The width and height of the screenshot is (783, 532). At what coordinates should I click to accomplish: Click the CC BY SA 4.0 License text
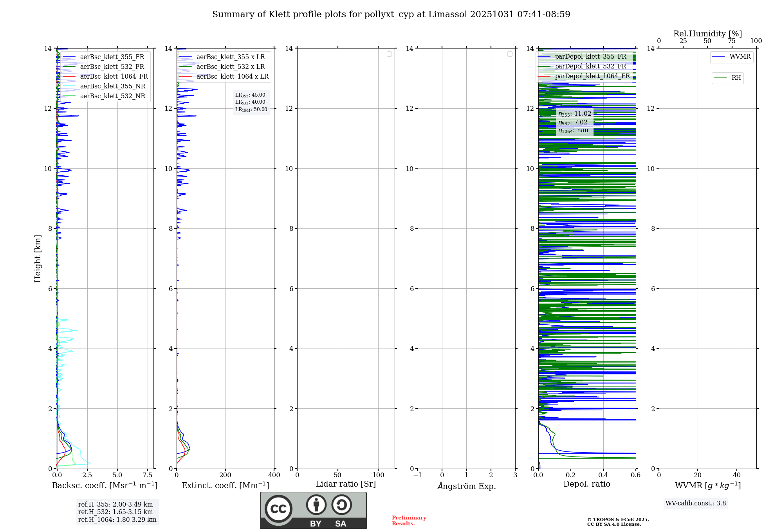pyautogui.click(x=614, y=524)
